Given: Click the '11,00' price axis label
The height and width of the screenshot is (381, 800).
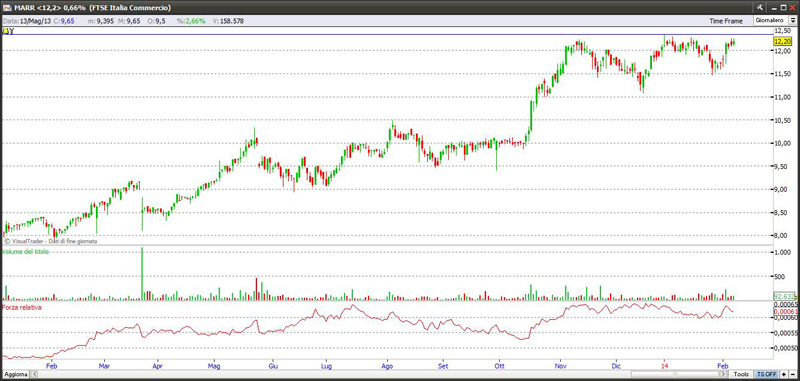Looking at the screenshot, I should [782, 97].
